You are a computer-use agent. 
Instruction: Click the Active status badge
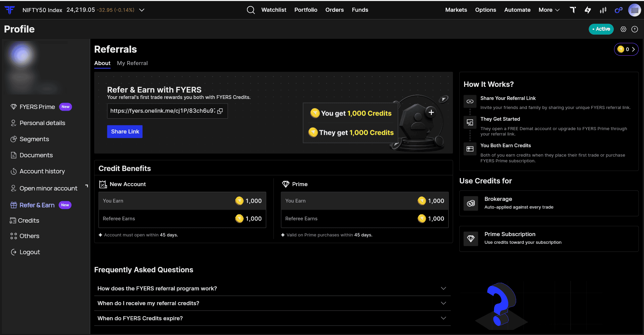pos(601,29)
